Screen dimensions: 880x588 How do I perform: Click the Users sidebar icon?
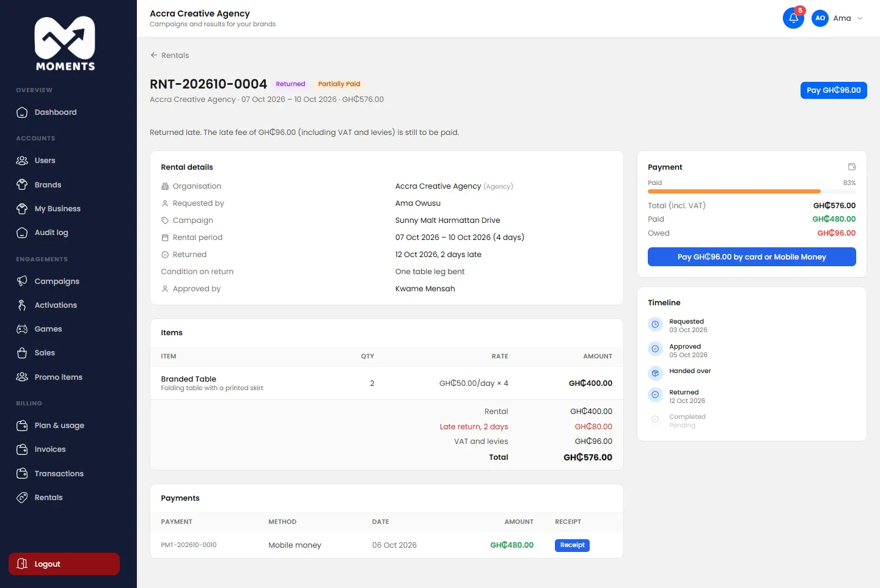pyautogui.click(x=22, y=161)
